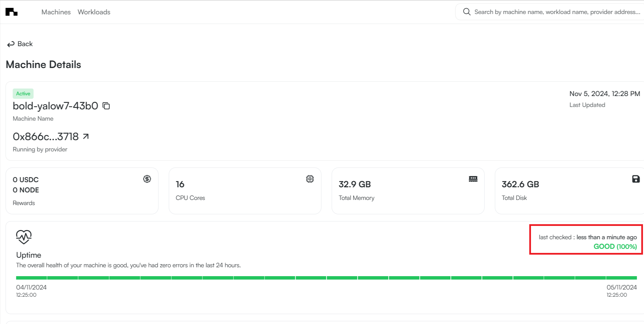Image resolution: width=644 pixels, height=324 pixels.
Task: Click the GOOD (100%) health status
Action: click(x=615, y=246)
